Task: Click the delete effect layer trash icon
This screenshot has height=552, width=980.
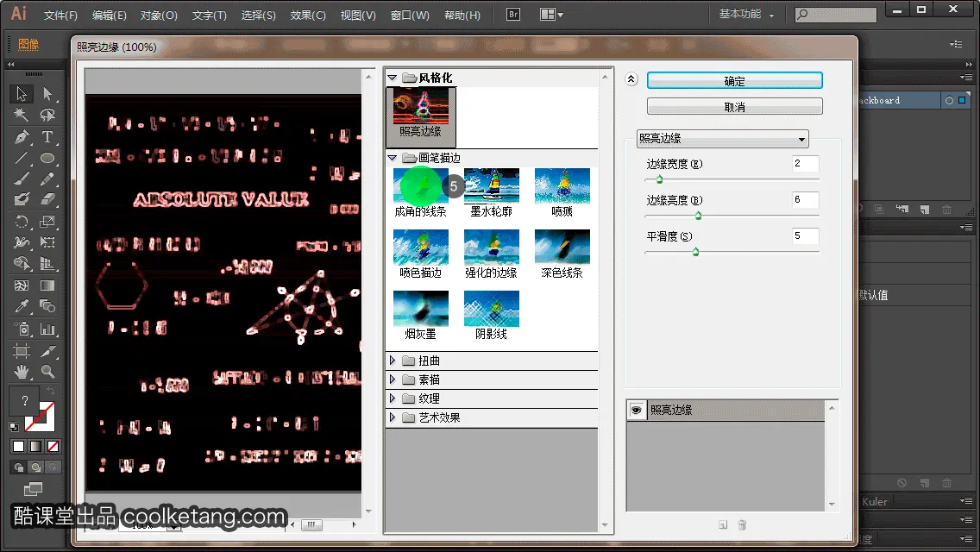Action: [742, 525]
